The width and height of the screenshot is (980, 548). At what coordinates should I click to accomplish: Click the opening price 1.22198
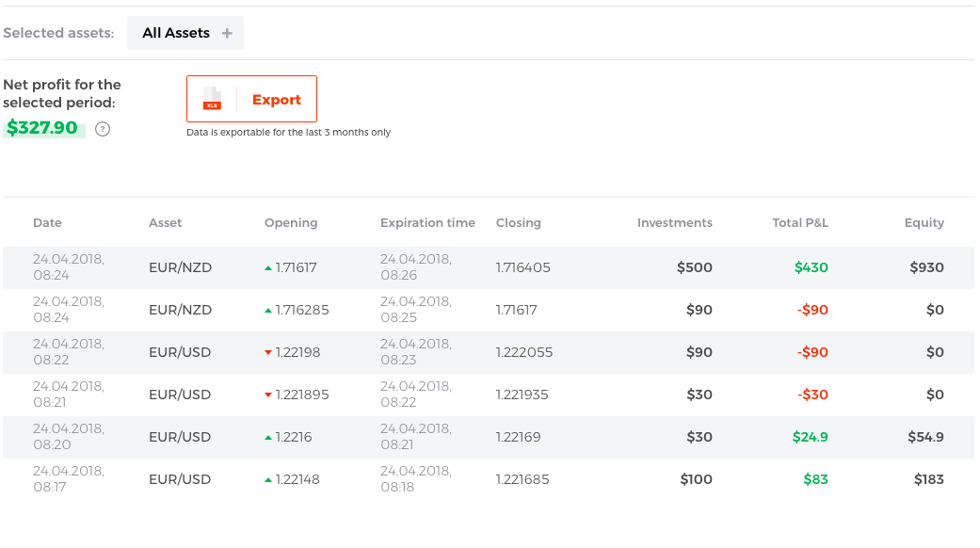pyautogui.click(x=297, y=352)
